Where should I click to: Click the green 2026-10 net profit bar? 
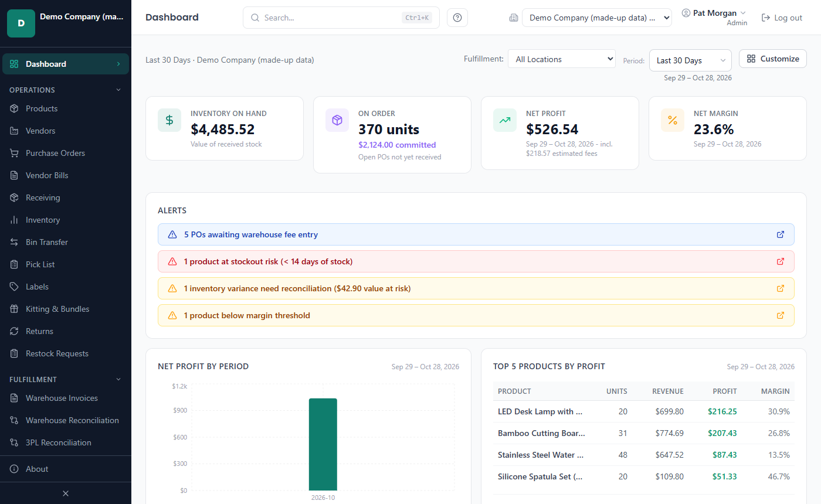pos(323,444)
